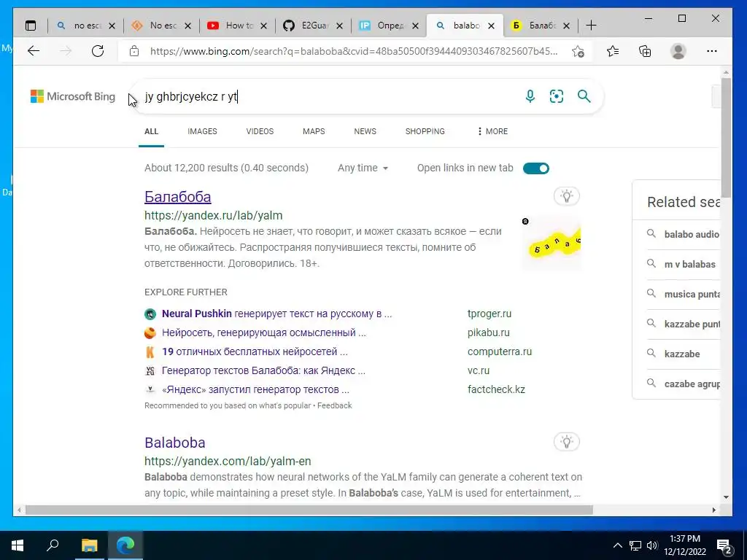The image size is (747, 560).
Task: Click the lightbulb icon beside Balaboba result
Action: 566,442
